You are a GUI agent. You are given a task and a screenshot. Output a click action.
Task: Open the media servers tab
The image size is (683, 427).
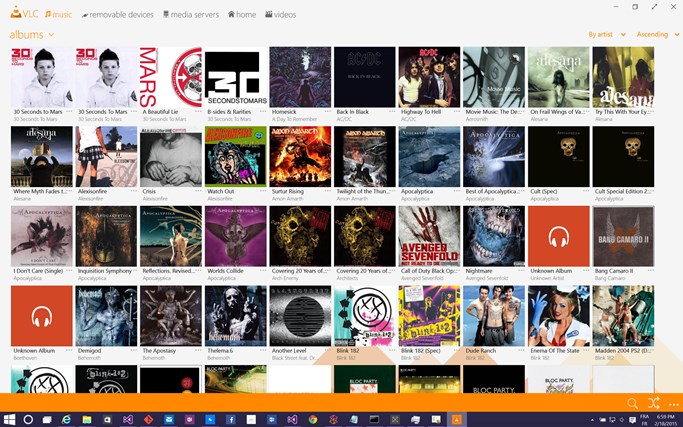pyautogui.click(x=191, y=14)
